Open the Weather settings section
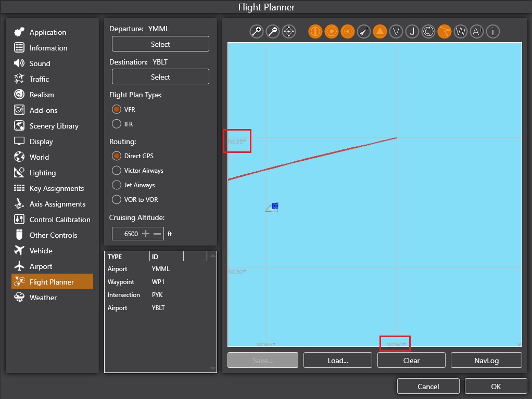The height and width of the screenshot is (399, 532). point(43,298)
